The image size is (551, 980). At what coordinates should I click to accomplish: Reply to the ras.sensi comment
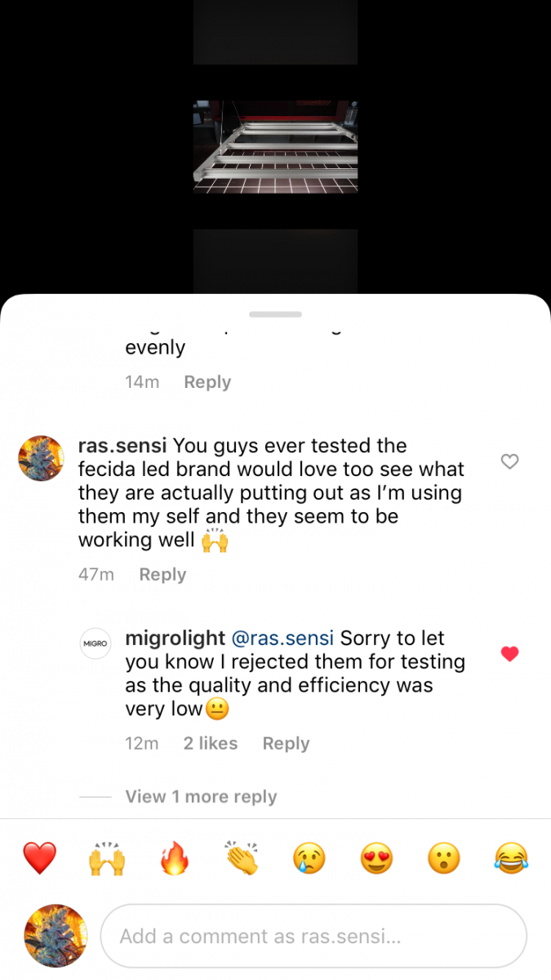162,574
